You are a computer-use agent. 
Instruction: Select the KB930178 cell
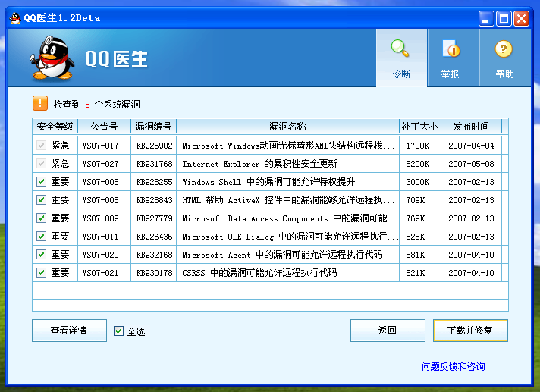click(x=154, y=273)
